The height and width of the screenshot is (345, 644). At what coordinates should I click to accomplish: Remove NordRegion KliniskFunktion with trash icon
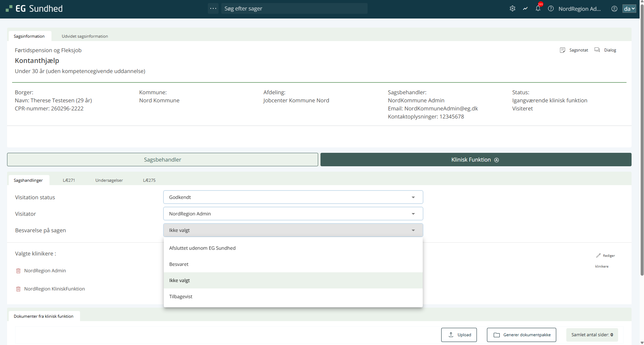tap(18, 289)
